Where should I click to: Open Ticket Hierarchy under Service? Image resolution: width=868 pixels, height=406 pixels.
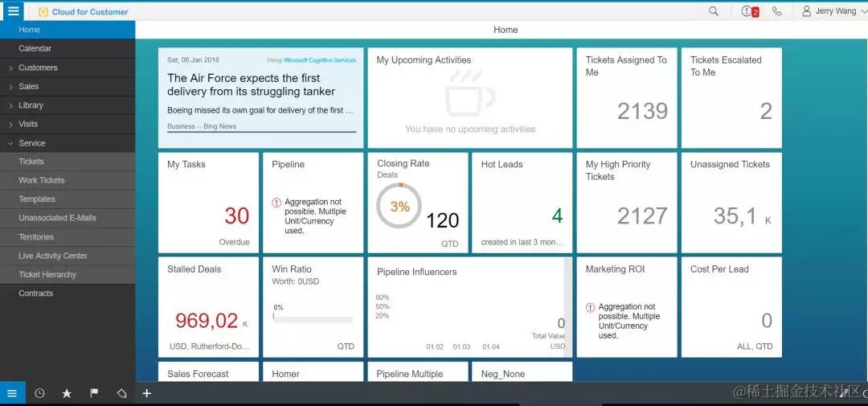68,275
